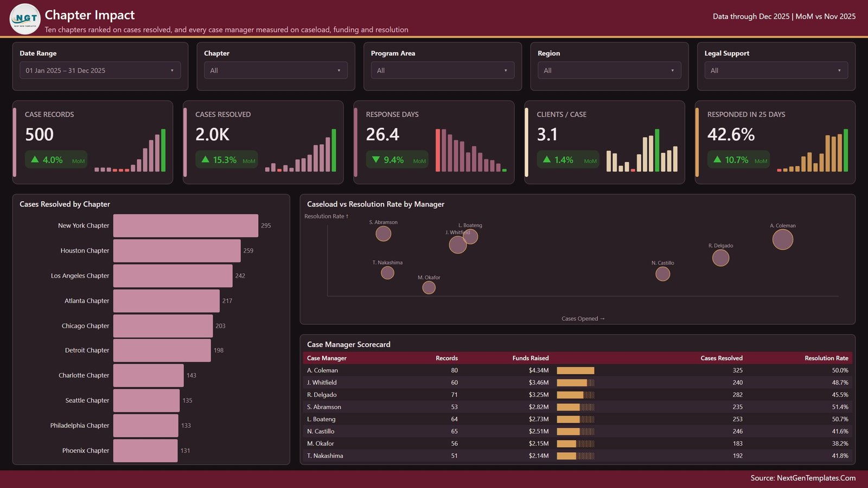Sort by Case Manager column header

pyautogui.click(x=327, y=358)
